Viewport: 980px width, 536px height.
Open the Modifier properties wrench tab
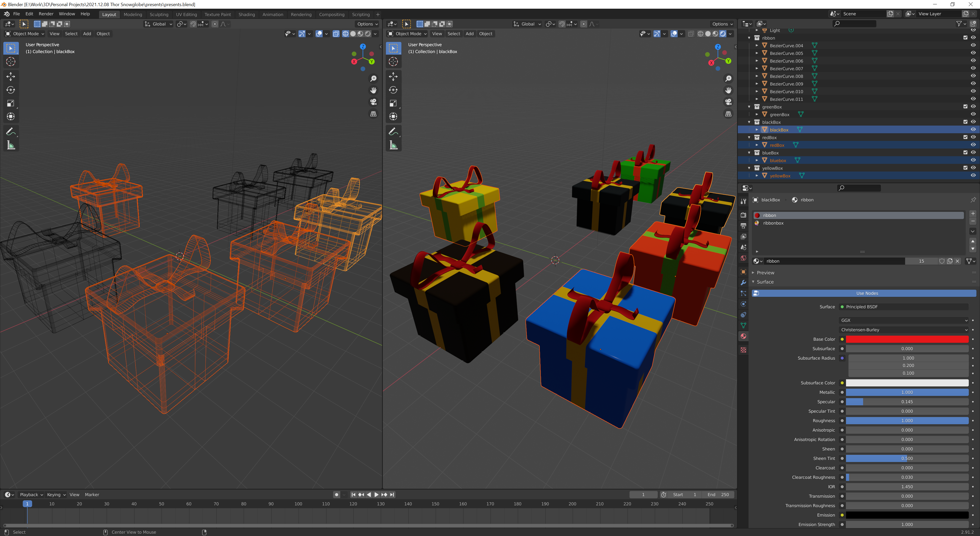743,283
